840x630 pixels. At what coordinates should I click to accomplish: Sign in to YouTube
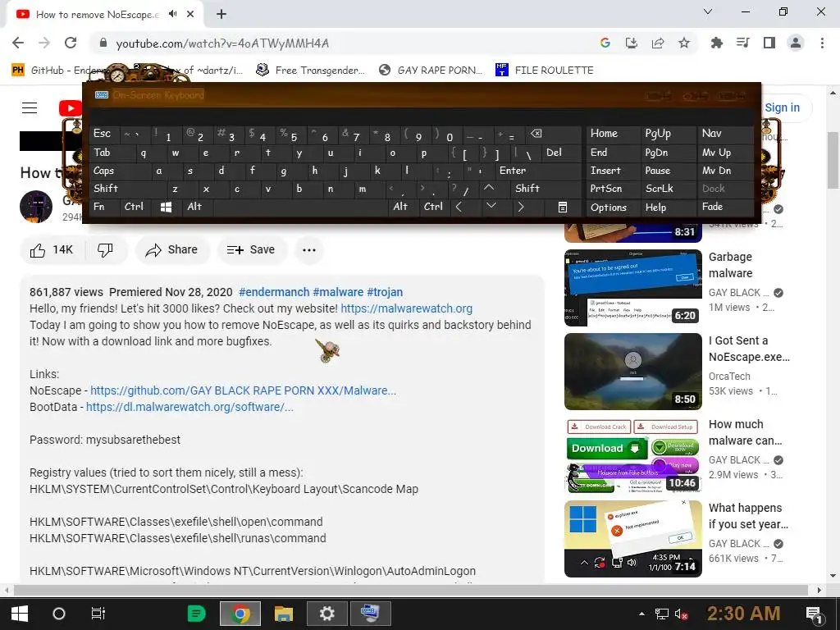click(782, 107)
